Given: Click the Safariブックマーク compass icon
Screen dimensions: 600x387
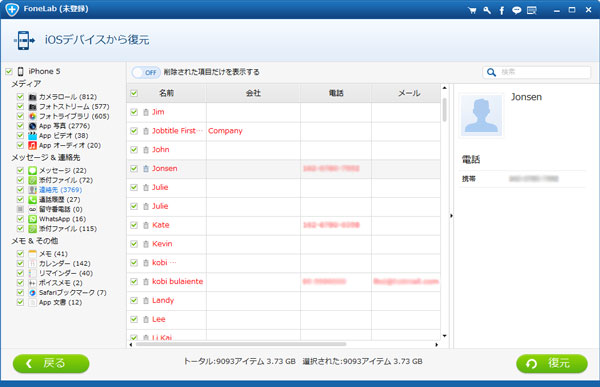Looking at the screenshot, I should pyautogui.click(x=33, y=292).
